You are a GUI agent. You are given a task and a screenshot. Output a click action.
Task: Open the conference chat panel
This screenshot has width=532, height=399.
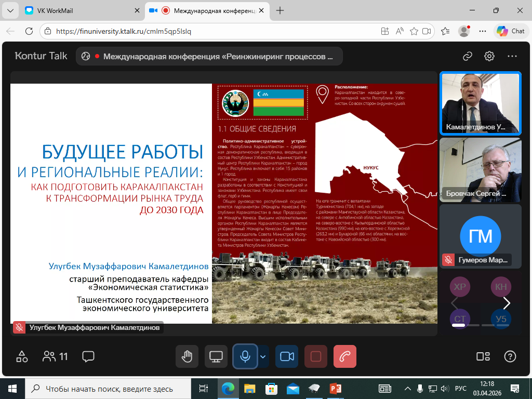click(88, 356)
